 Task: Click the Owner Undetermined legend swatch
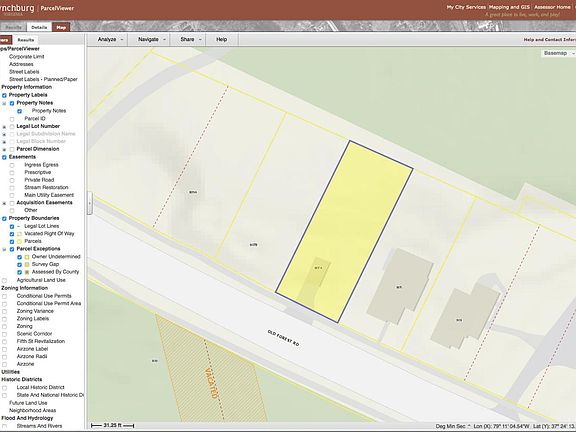pyautogui.click(x=27, y=257)
